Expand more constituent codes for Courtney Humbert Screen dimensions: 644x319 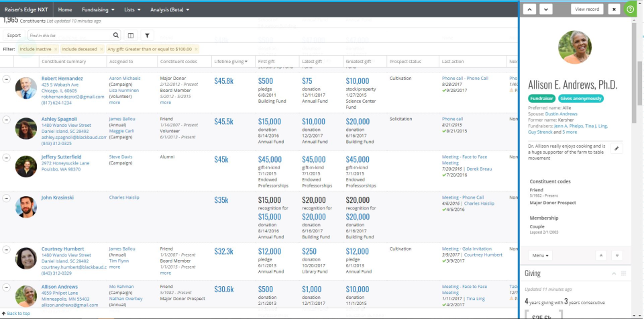pos(166,273)
